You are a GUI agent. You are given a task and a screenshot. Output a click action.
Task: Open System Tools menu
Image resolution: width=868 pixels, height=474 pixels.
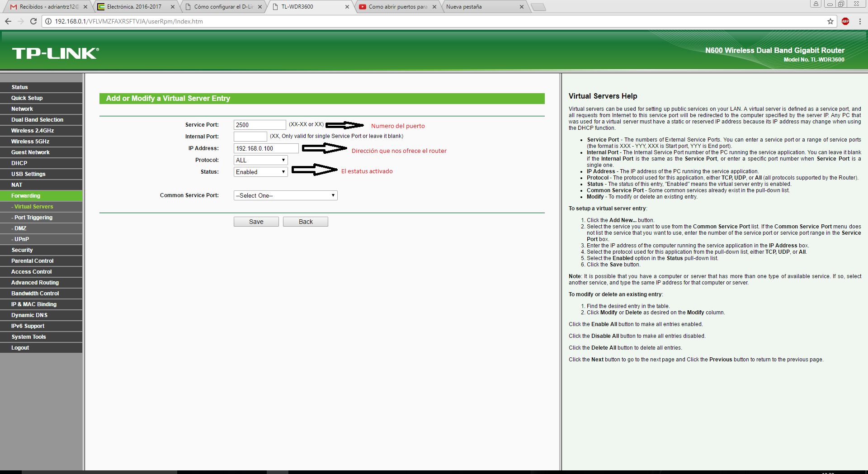pyautogui.click(x=41, y=337)
